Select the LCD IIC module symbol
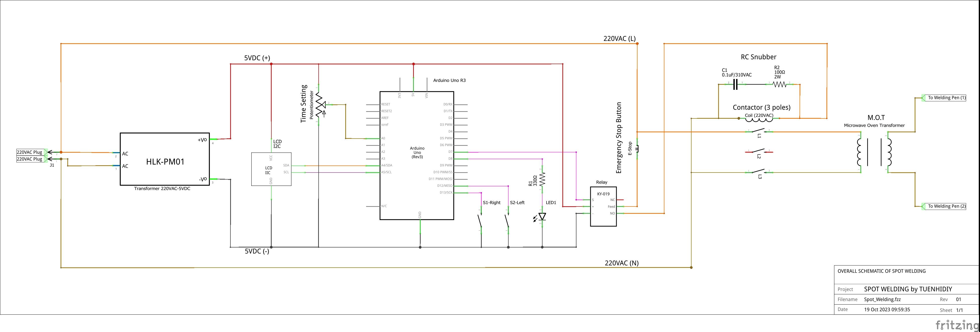Screen dimensions: 980x332 point(271,169)
